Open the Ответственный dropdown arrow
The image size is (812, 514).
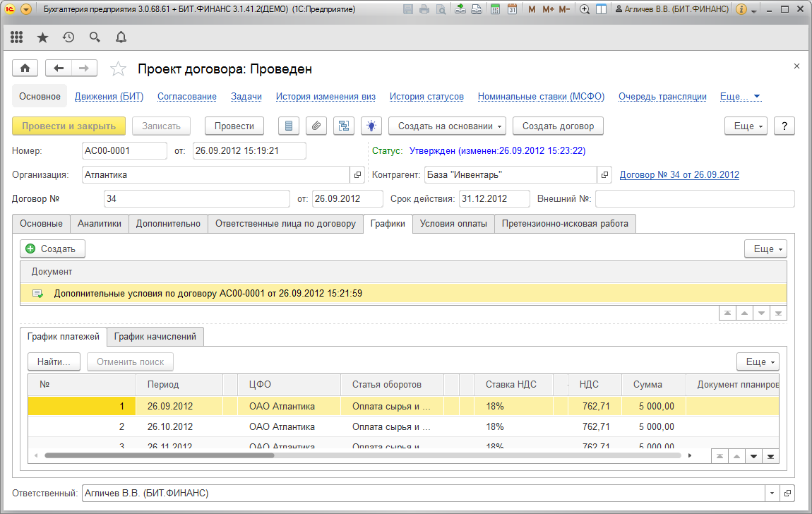tap(772, 494)
